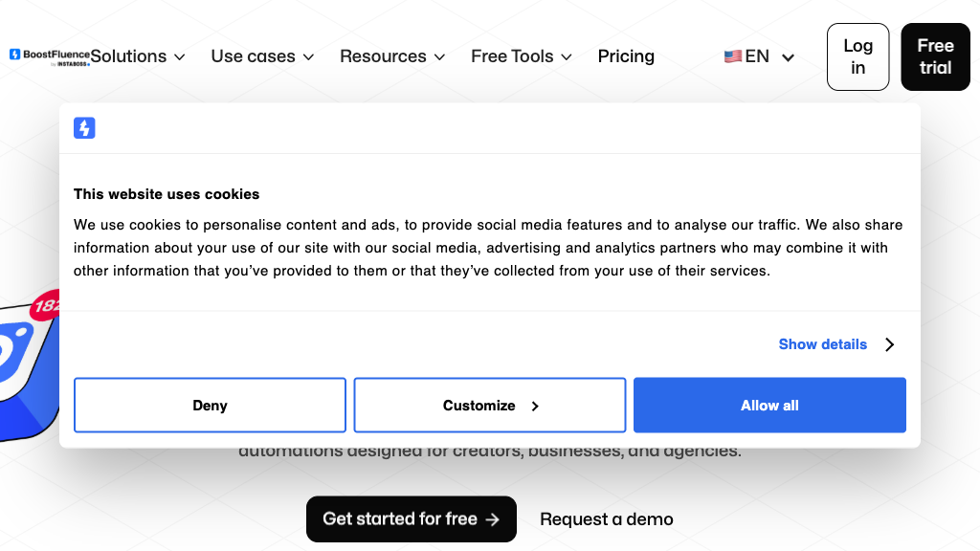Select the US flag language icon

coord(733,56)
